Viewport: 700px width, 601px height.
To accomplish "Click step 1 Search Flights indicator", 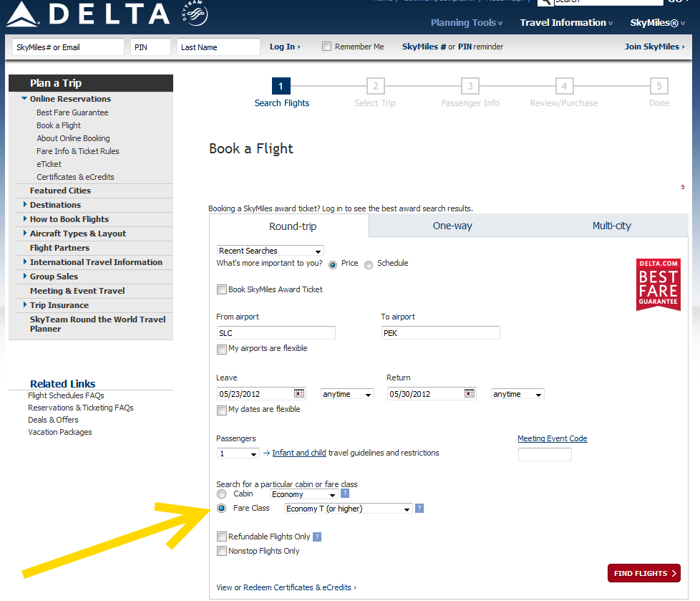I will 281,87.
